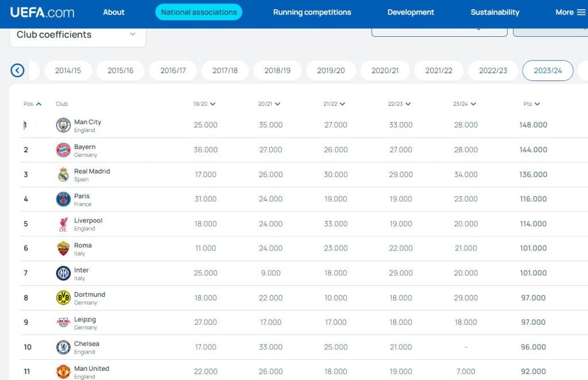
Task: Sort by Pos column header
Action: [x=32, y=104]
